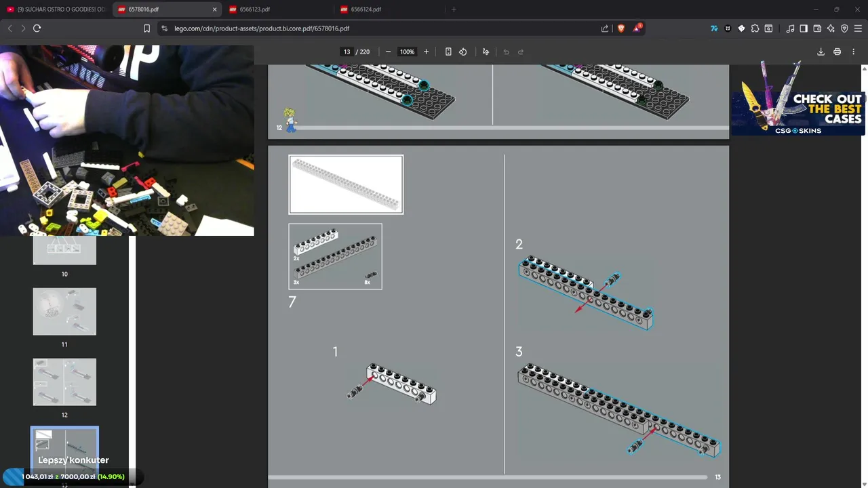The width and height of the screenshot is (868, 488).
Task: Open the PDF viewer more actions menu
Action: (853, 52)
